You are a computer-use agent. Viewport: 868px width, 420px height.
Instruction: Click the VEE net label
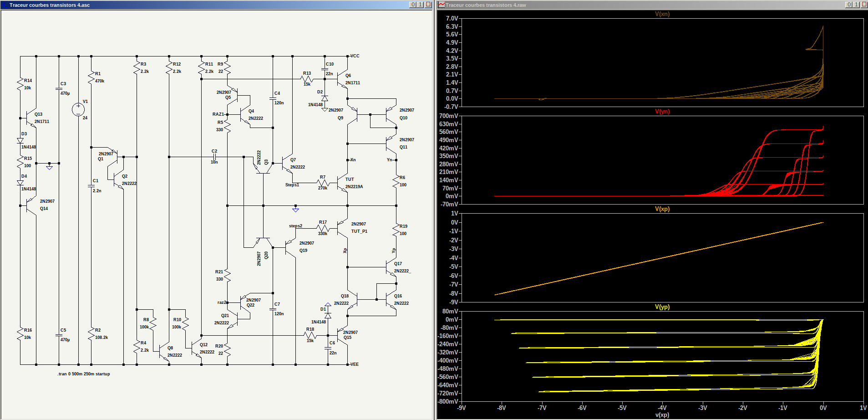[x=355, y=364]
